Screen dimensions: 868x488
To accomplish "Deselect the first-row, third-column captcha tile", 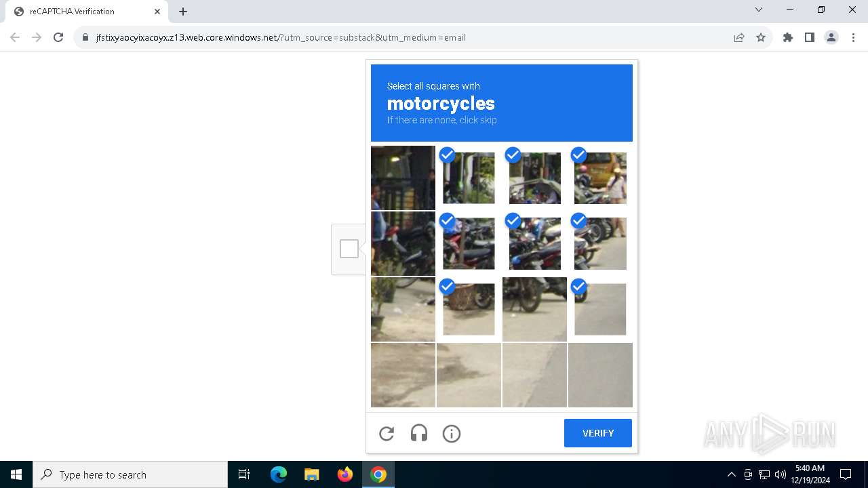I will [534, 178].
